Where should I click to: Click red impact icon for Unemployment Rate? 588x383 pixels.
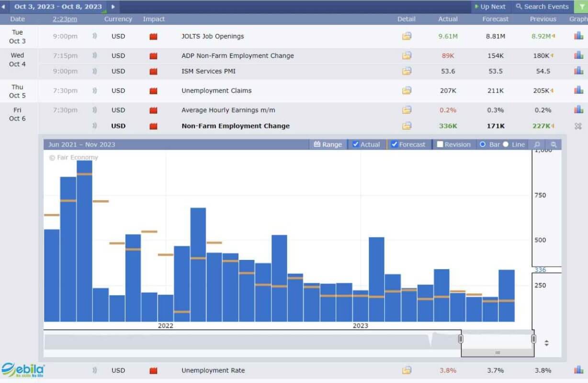tap(153, 371)
